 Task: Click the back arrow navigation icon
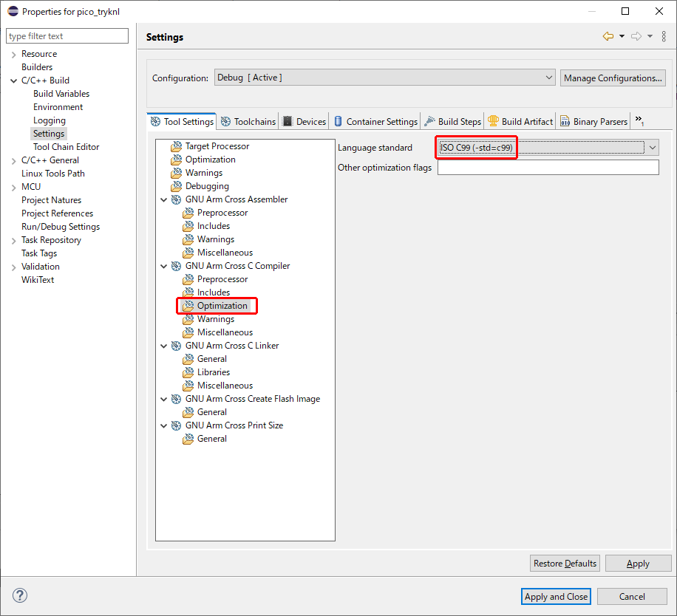608,36
